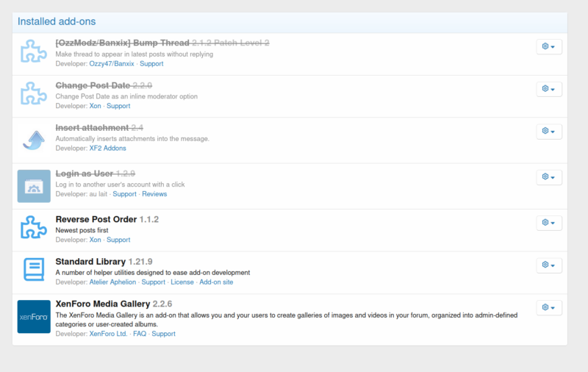Open gear menu for Reverse Post Order

click(x=548, y=223)
